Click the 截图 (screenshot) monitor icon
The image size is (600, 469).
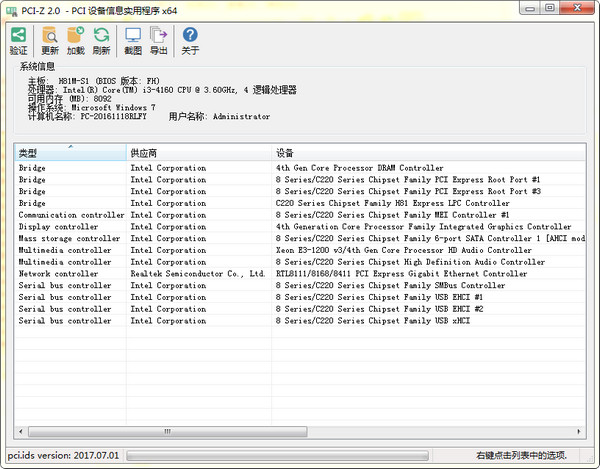133,35
